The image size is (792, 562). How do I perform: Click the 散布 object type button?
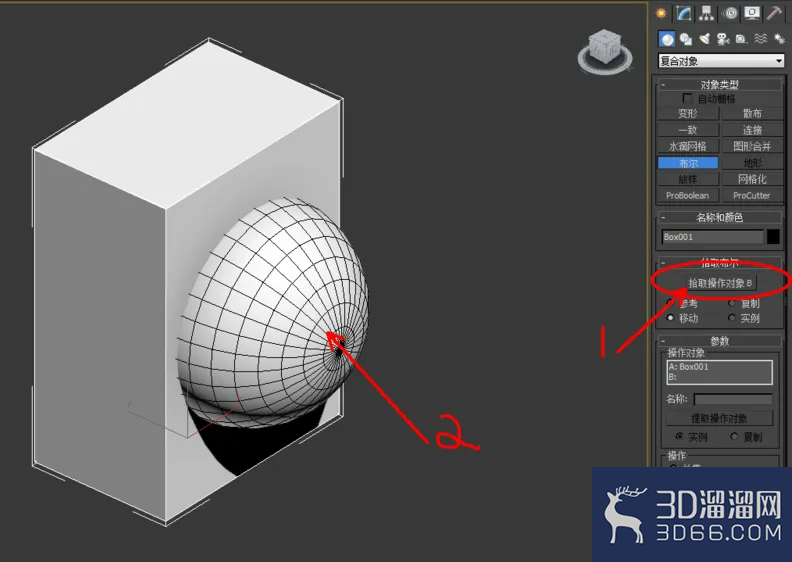(752, 114)
